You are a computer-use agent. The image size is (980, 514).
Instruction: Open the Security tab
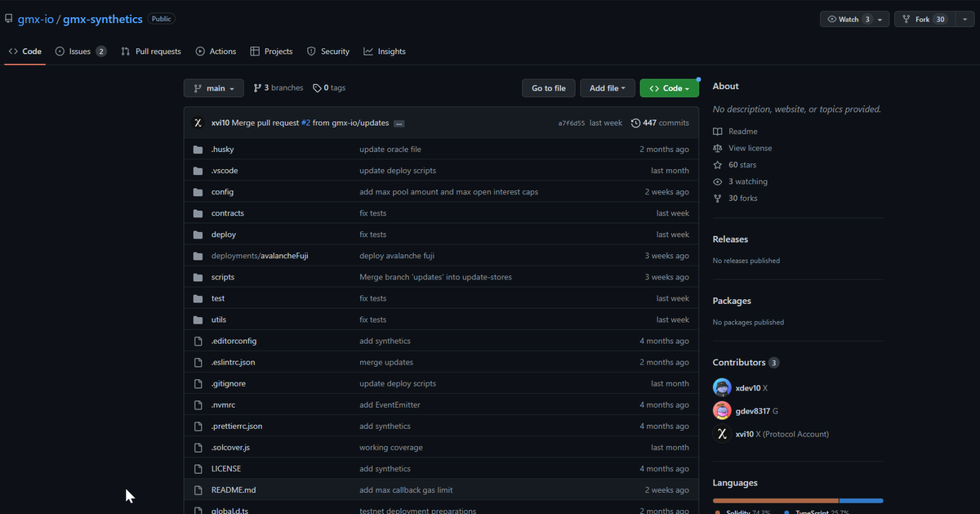[328, 51]
